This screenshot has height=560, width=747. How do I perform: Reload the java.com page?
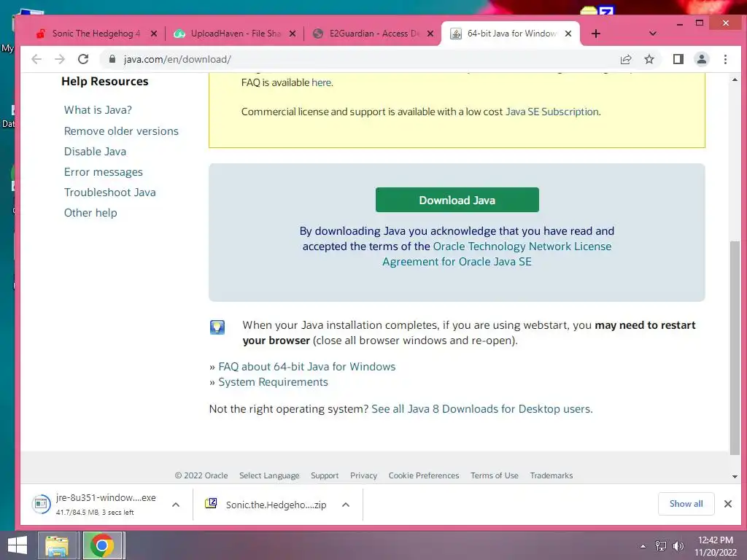click(83, 59)
